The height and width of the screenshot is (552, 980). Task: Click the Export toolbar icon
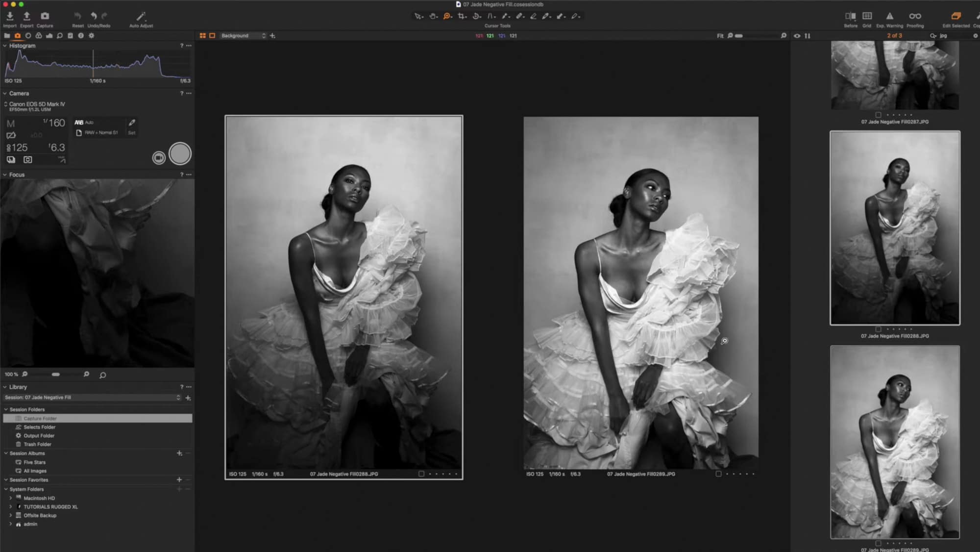pos(26,17)
